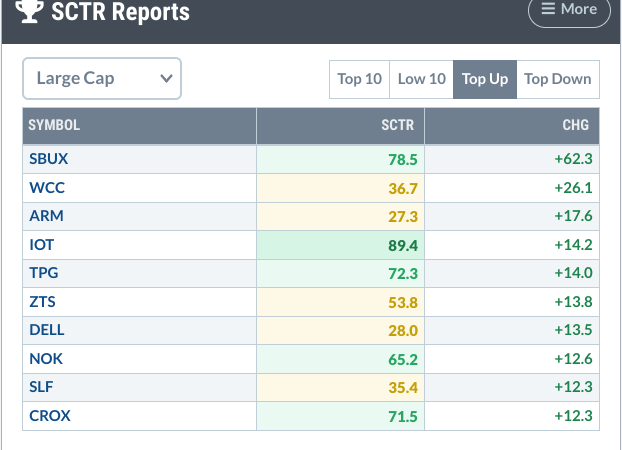
Task: Open the TPG symbol link
Action: click(x=44, y=273)
